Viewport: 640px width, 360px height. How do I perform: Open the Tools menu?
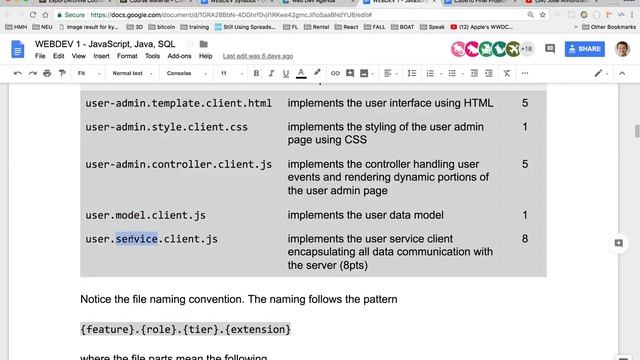152,56
